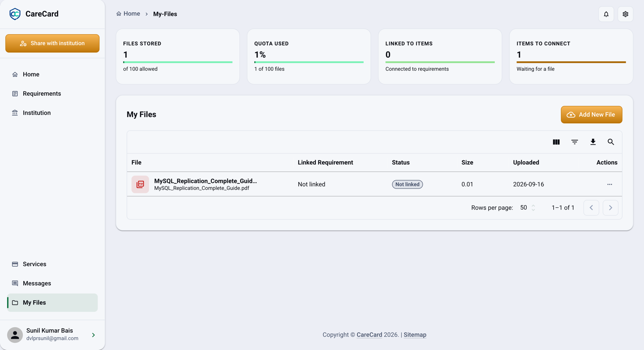Open the rows per page dropdown
This screenshot has width=644, height=350.
[x=528, y=208]
